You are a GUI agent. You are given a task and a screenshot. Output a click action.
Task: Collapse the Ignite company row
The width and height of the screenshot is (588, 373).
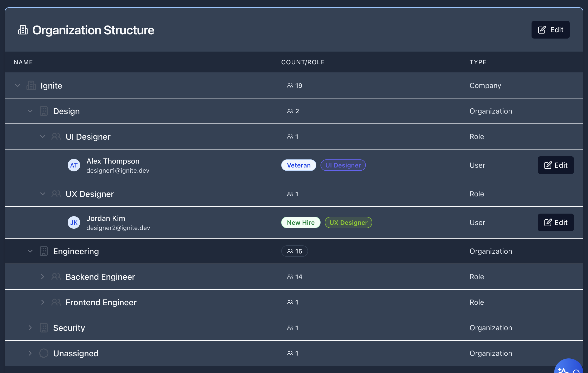(18, 85)
